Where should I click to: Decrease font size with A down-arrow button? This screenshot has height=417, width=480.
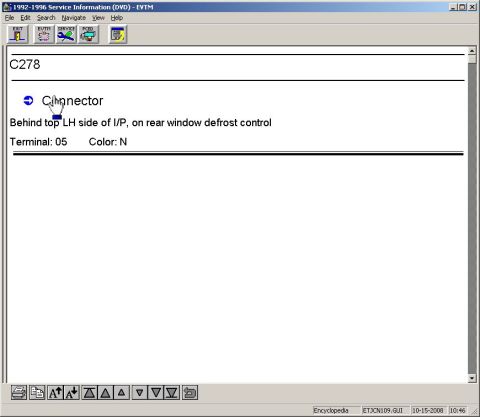[x=71, y=392]
